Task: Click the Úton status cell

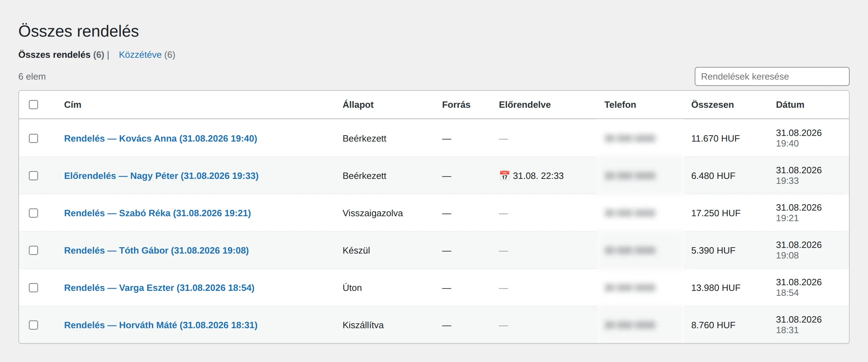Action: (x=352, y=288)
